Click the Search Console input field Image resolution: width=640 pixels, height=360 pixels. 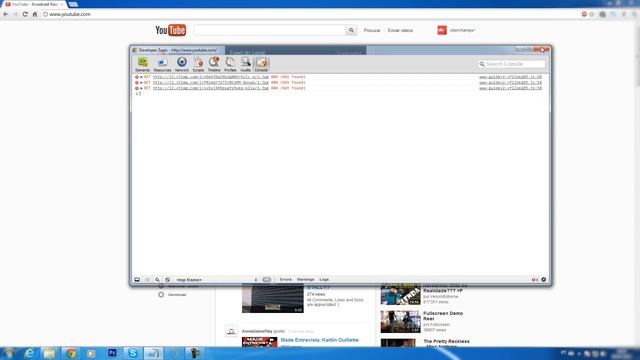pos(511,64)
